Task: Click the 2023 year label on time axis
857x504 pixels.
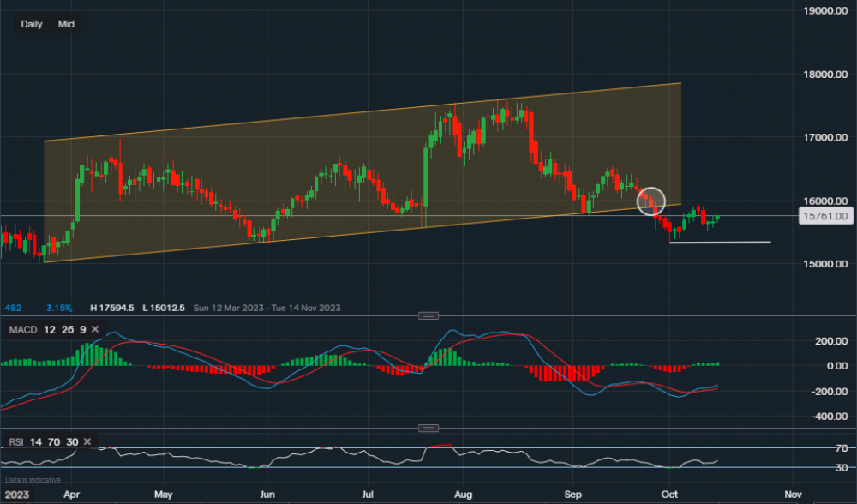Action: click(15, 495)
